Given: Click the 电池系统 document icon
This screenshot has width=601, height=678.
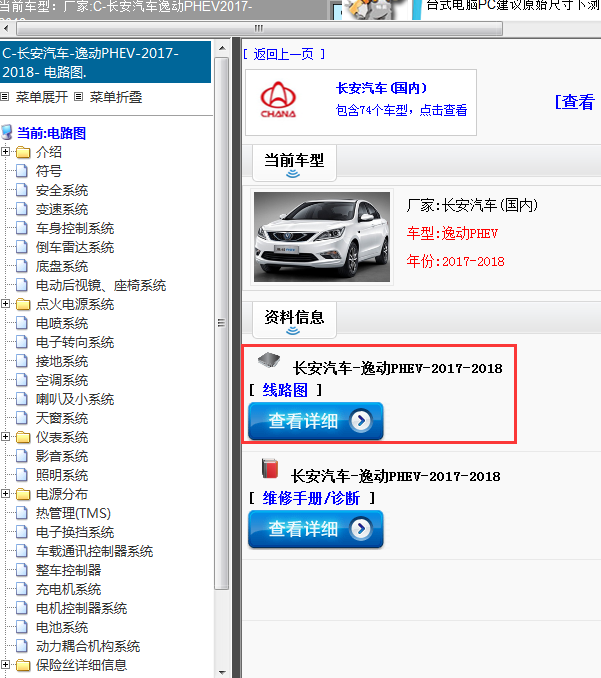Looking at the screenshot, I should 22,627.
